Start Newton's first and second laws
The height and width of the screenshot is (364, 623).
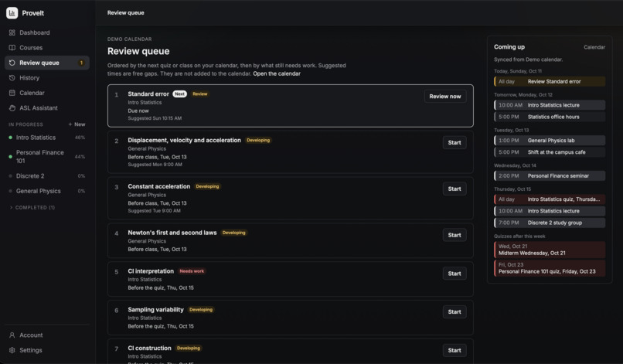454,235
